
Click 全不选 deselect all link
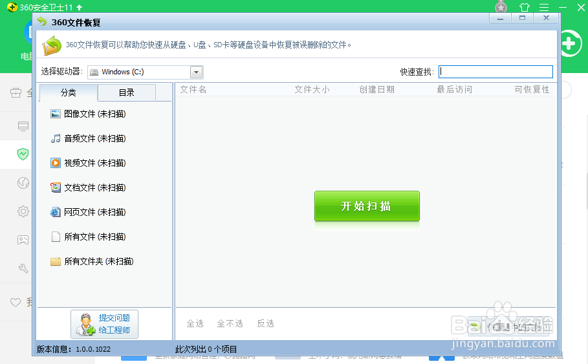230,323
